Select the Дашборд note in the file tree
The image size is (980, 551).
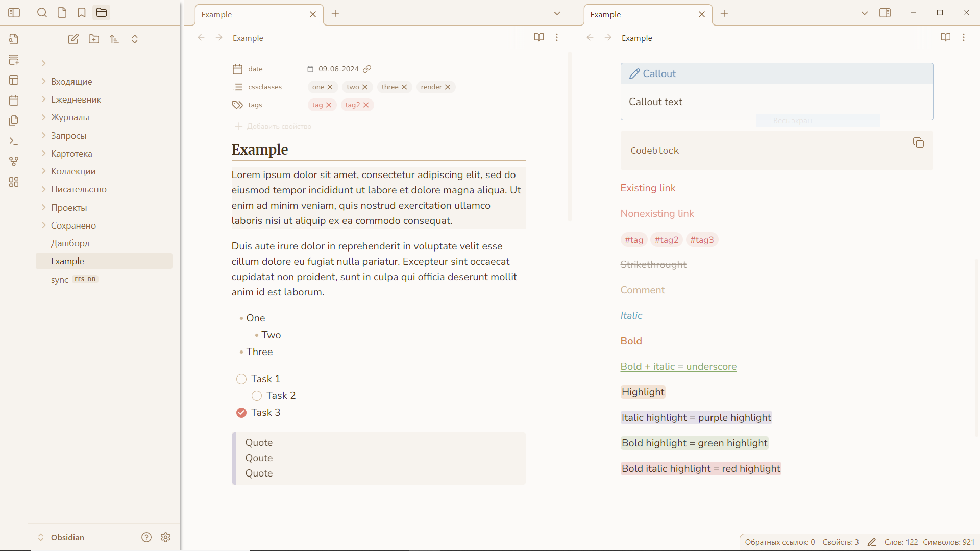(x=70, y=243)
